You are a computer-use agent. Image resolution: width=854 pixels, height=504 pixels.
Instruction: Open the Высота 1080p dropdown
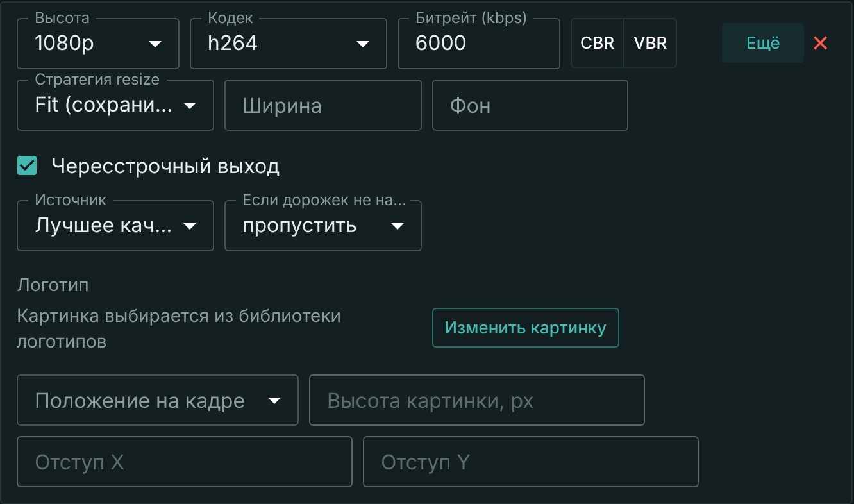[x=98, y=43]
